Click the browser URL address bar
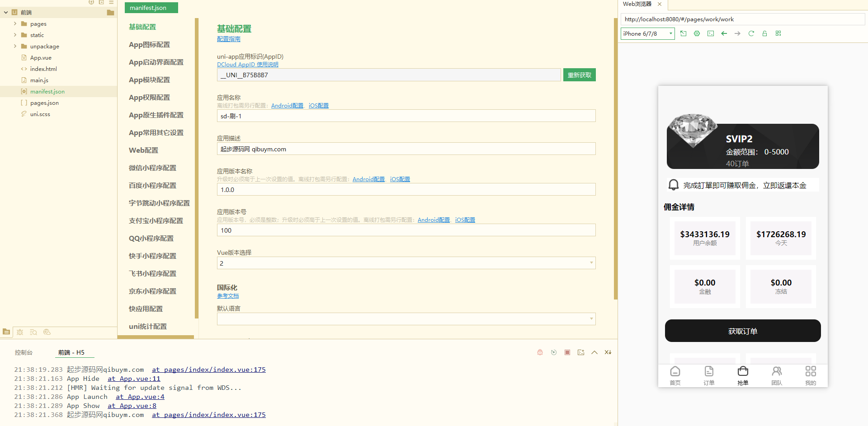 [x=743, y=19]
